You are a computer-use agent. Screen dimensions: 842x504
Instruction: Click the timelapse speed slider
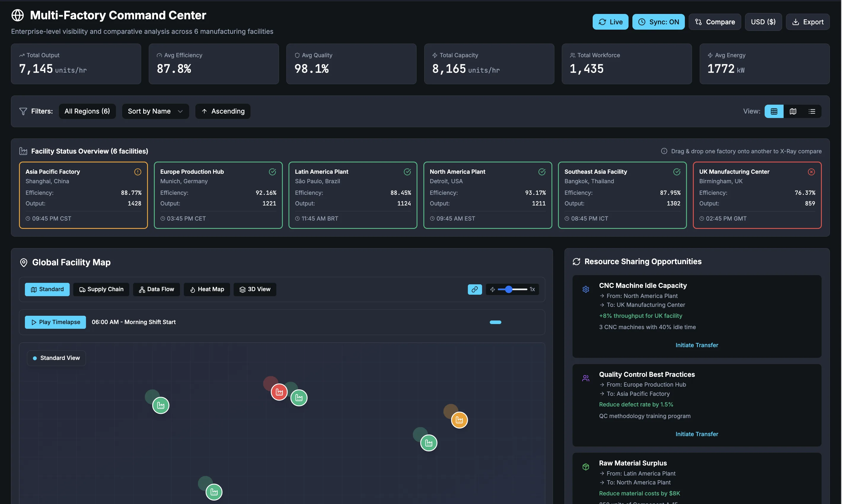[512, 289]
